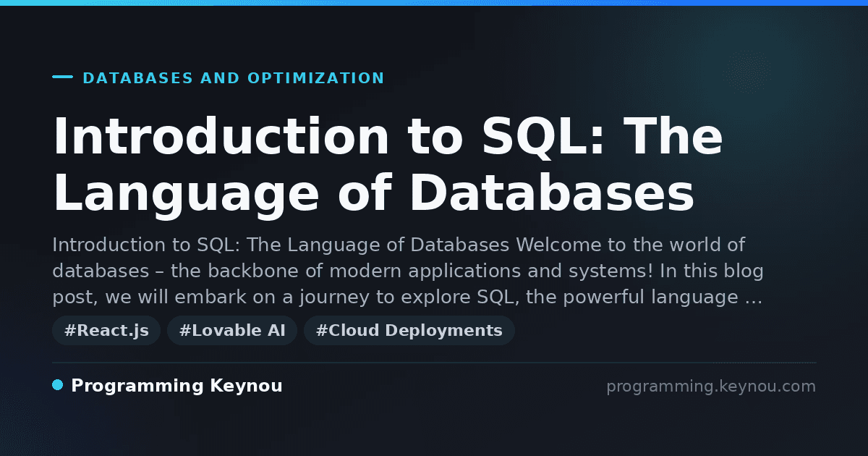Click the DATABASES AND OPTIMIZATION category label

(234, 78)
